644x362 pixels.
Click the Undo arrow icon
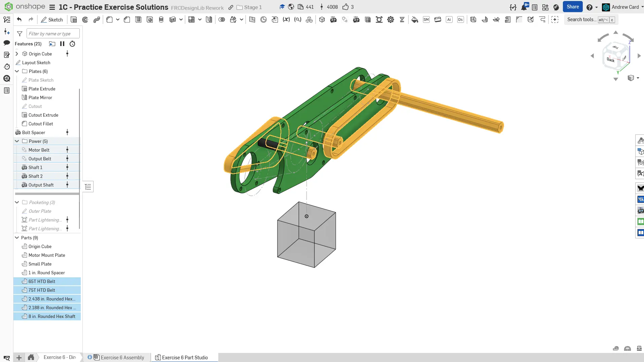(19, 19)
